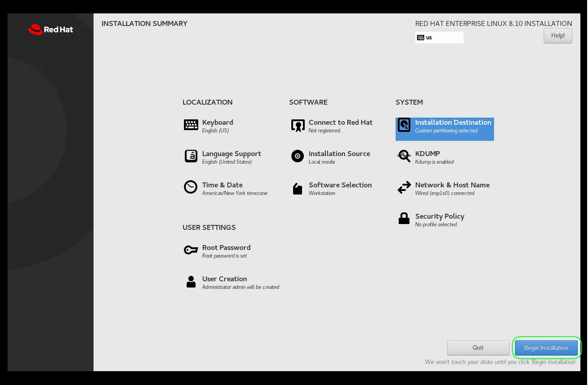The width and height of the screenshot is (588, 385).
Task: Click the Root Password key icon
Action: point(191,250)
